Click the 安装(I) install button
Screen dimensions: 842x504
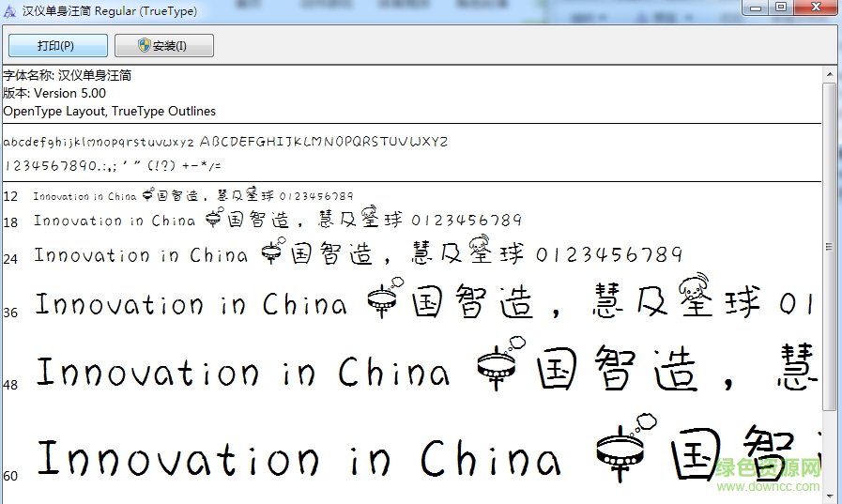coord(163,46)
